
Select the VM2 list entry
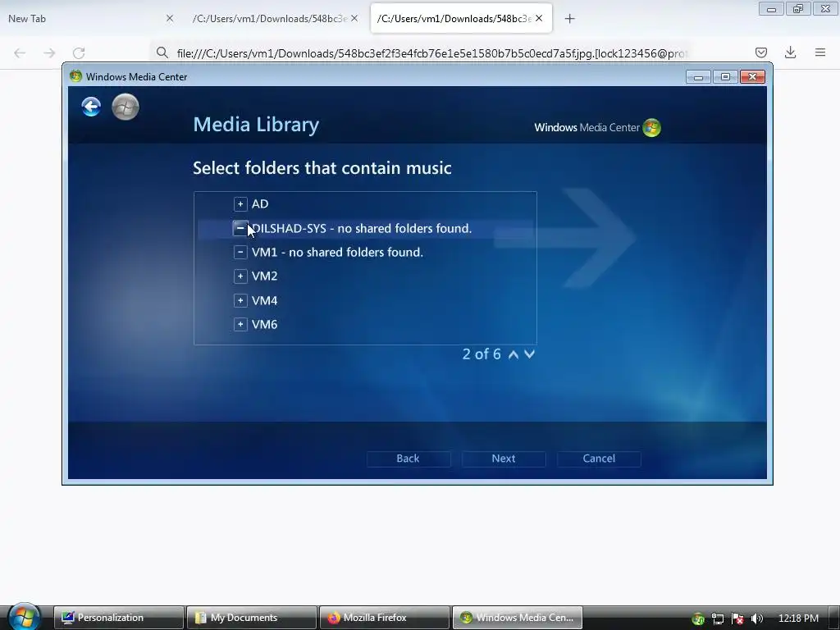pyautogui.click(x=265, y=276)
